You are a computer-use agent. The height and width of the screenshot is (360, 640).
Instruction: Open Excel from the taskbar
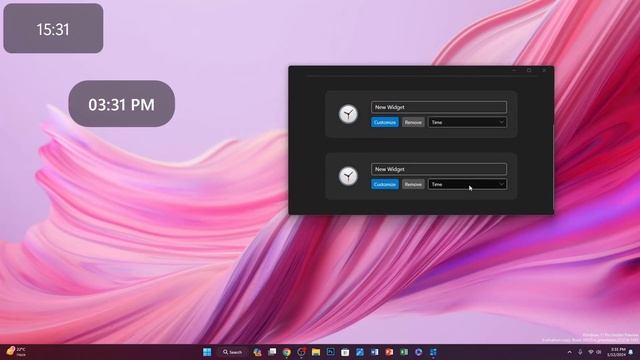[x=404, y=352]
